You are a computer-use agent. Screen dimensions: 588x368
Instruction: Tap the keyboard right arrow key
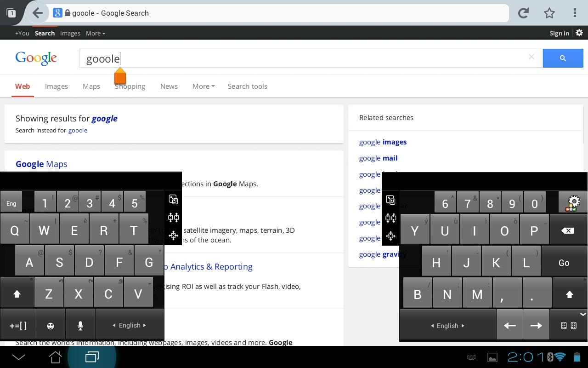(x=536, y=325)
